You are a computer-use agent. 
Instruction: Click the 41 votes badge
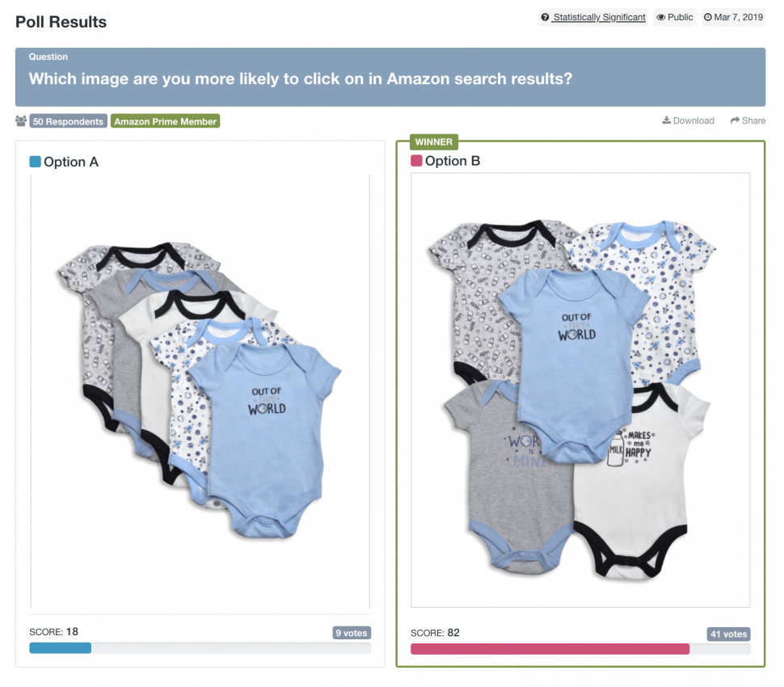pyautogui.click(x=729, y=634)
